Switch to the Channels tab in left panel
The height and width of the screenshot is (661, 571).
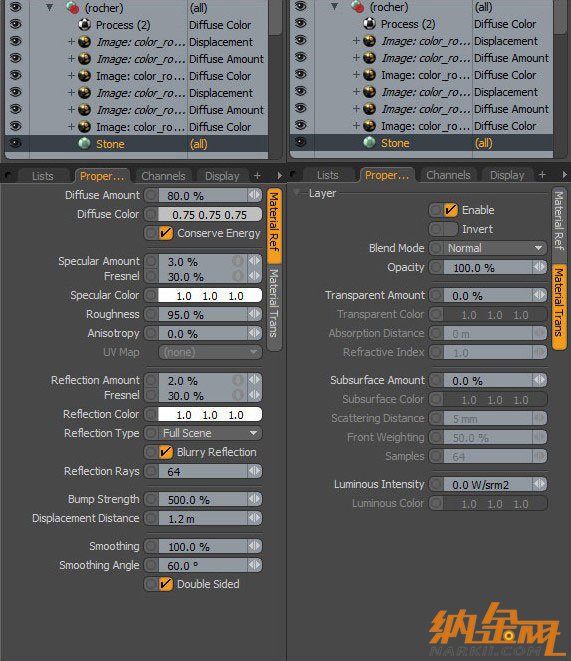point(164,176)
